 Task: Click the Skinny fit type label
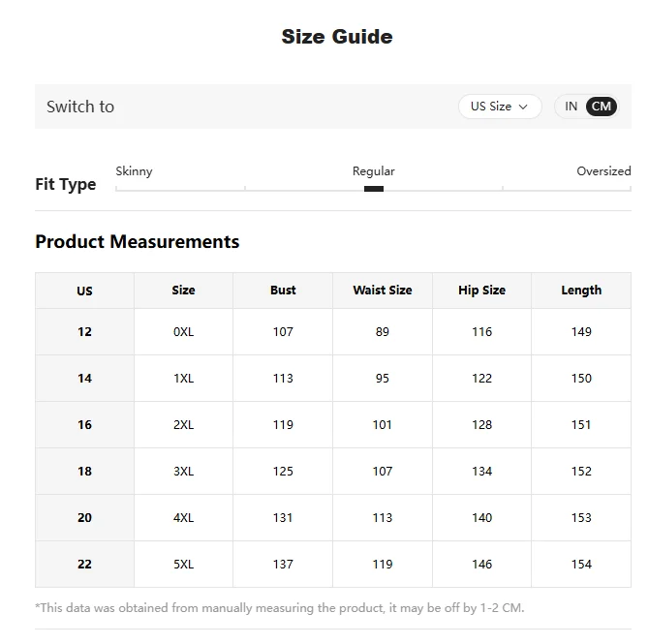[134, 171]
